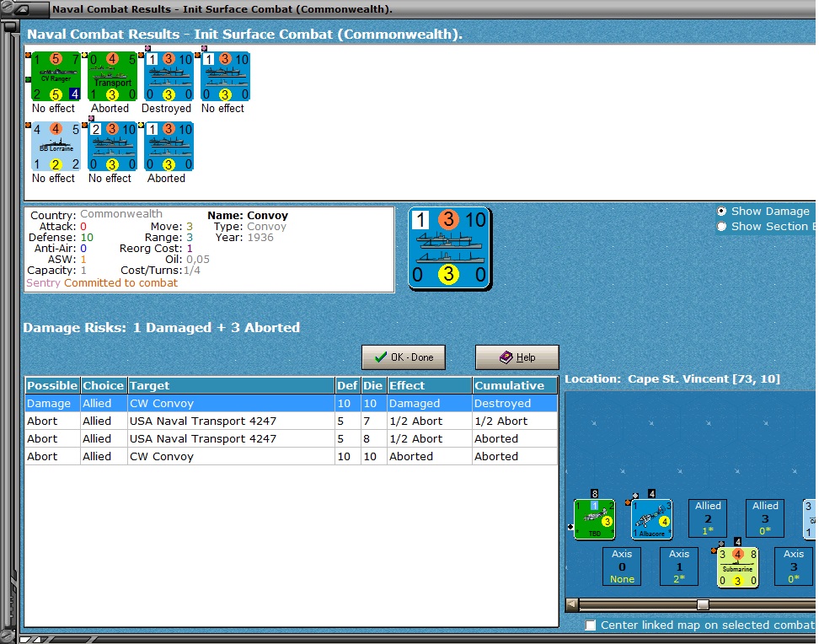819x644 pixels.
Task: Select the second-row convoy with No effect
Action: coord(112,147)
